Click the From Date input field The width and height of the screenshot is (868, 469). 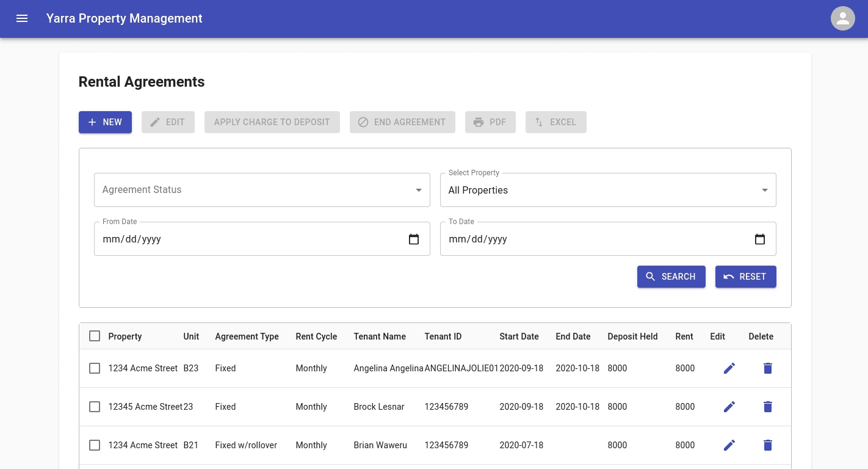pyautogui.click(x=262, y=239)
